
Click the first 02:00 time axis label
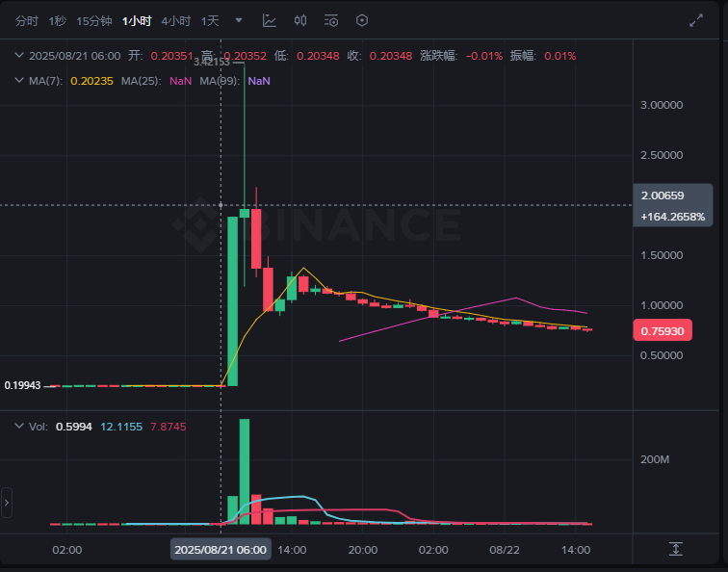click(x=66, y=550)
